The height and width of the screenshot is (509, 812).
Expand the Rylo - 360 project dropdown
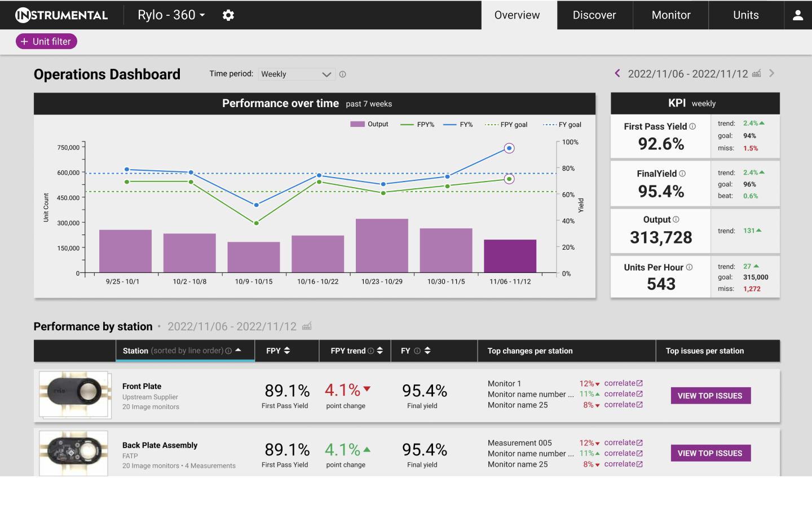[x=171, y=15]
